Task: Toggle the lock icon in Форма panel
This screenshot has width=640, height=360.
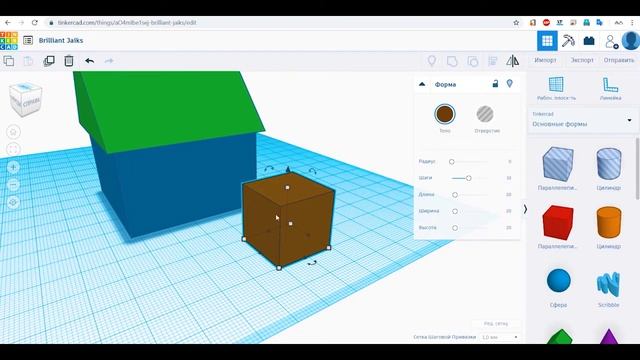Action: (x=495, y=84)
